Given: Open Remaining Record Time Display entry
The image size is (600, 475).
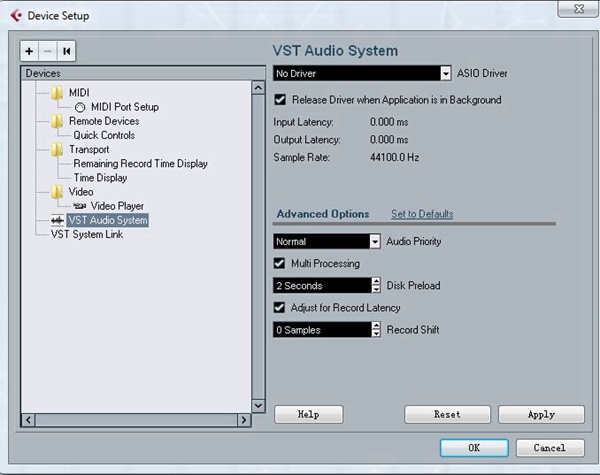Looking at the screenshot, I should point(140,163).
